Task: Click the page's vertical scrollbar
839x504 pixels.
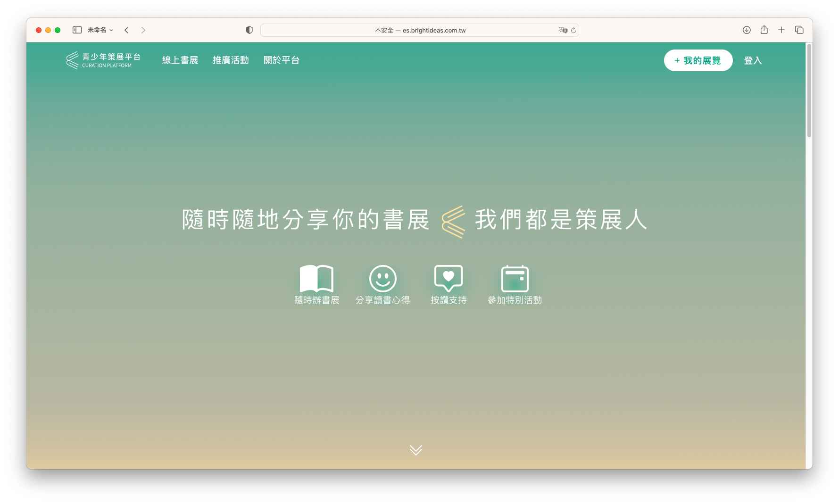Action: 809,91
